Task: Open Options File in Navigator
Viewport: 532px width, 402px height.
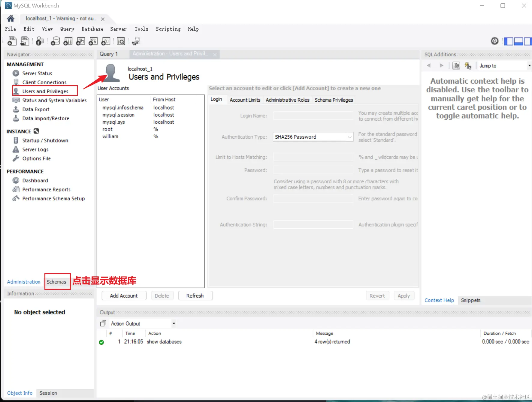Action: 36,158
